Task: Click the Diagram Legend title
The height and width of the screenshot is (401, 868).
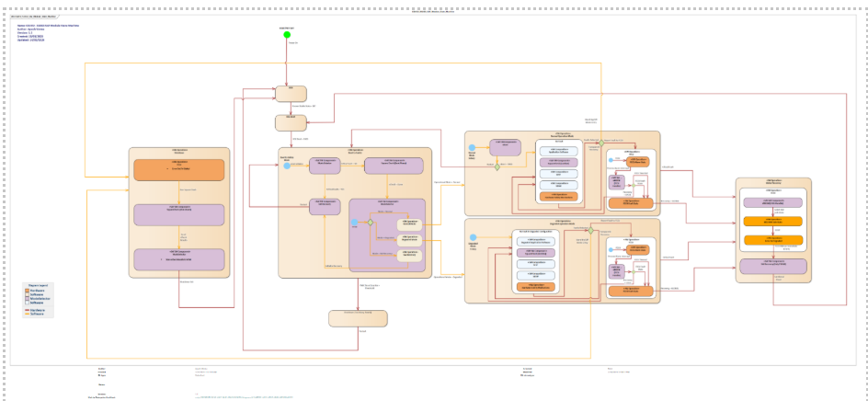Action: 39,286
